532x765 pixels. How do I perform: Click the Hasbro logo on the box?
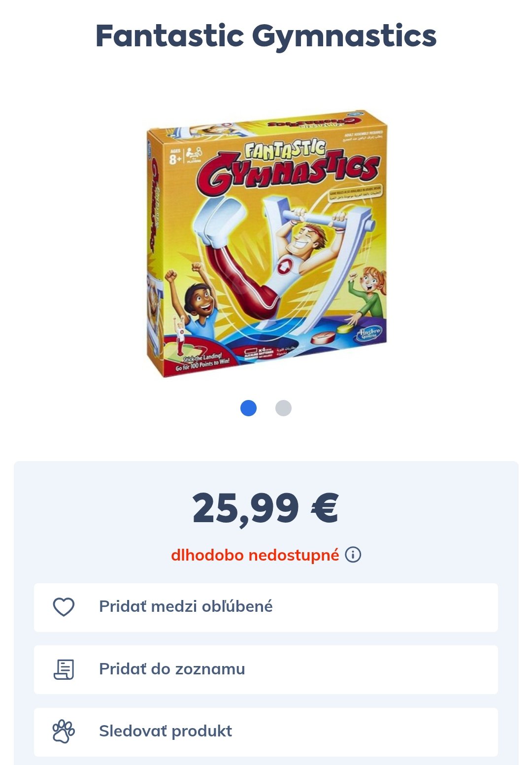[x=368, y=333]
